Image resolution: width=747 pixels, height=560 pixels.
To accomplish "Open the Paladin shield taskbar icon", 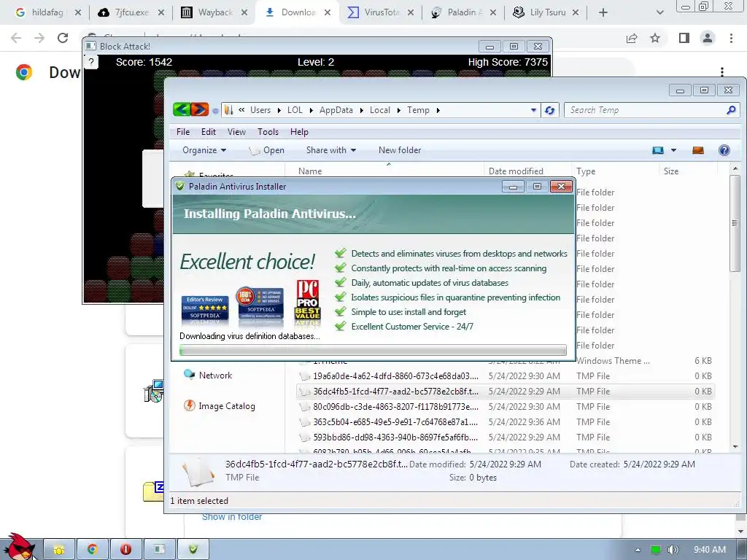I will click(193, 550).
